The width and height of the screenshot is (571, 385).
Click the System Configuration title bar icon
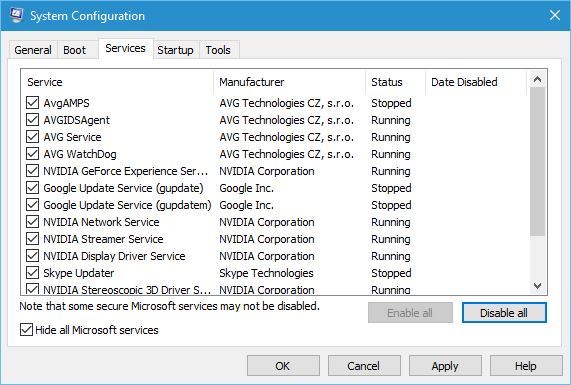pyautogui.click(x=16, y=15)
